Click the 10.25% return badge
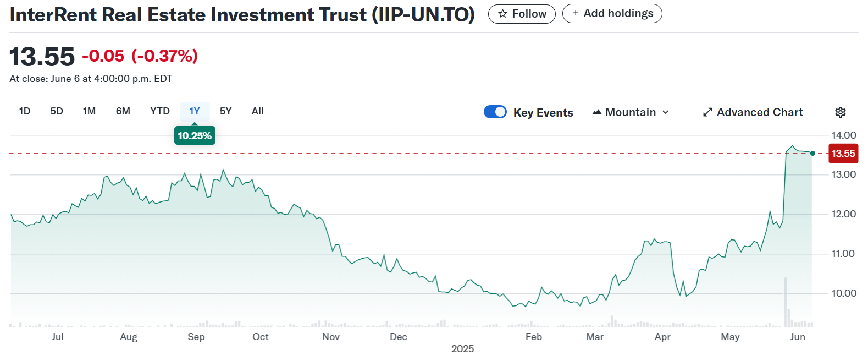The image size is (868, 355). 195,136
